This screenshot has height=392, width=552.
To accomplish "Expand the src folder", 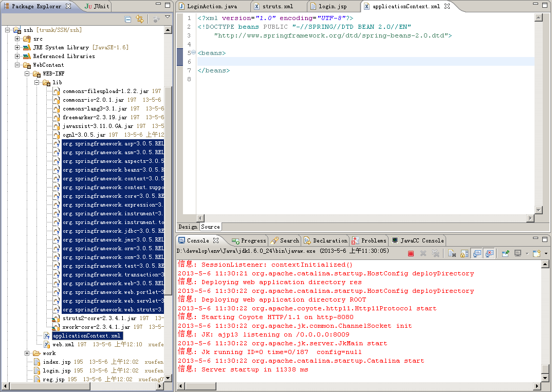I will click(17, 39).
